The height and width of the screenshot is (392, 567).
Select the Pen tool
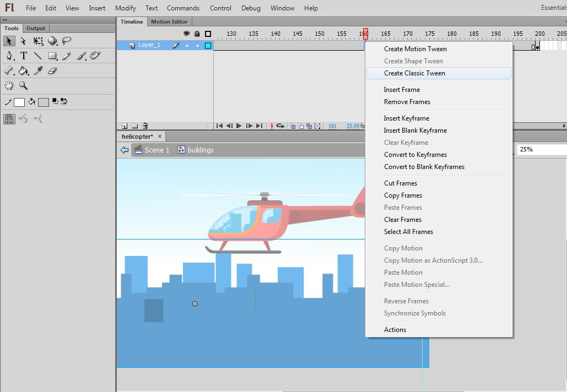click(9, 56)
